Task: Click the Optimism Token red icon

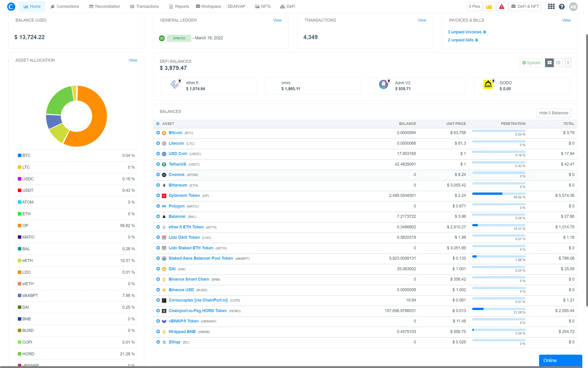Action: click(x=164, y=196)
